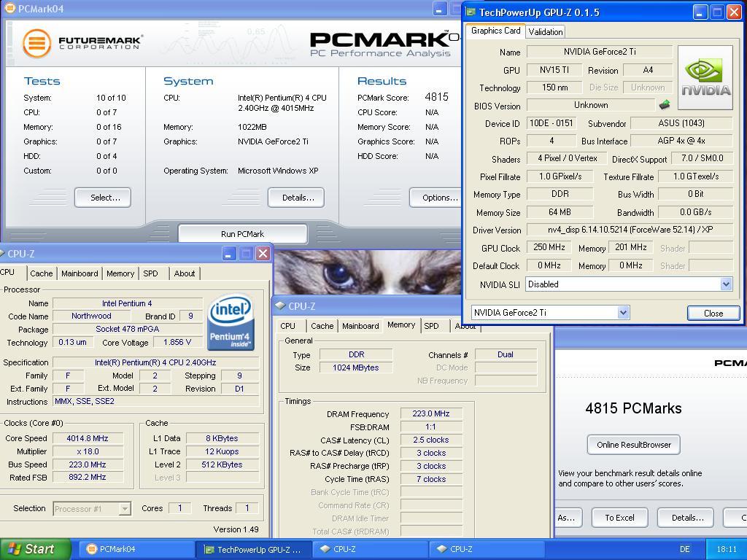This screenshot has height=560, width=747.
Task: Click the Close button in GPU-Z
Action: coord(713,313)
